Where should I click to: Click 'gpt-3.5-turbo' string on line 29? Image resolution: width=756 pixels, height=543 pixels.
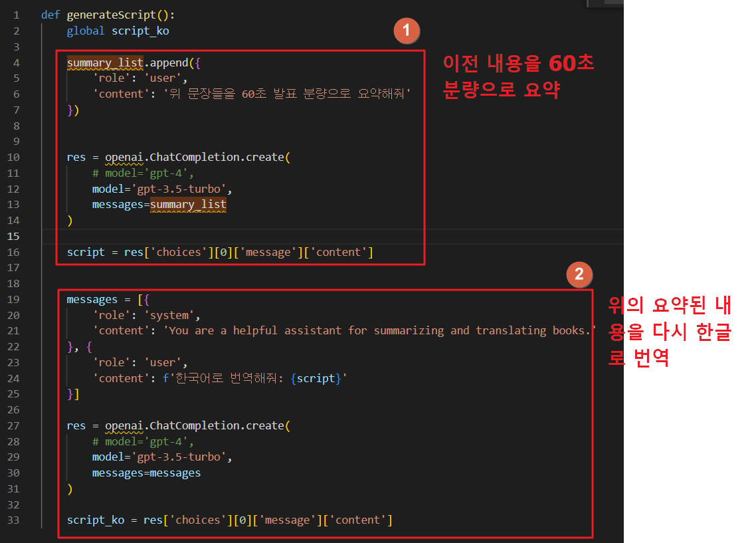tap(179, 457)
